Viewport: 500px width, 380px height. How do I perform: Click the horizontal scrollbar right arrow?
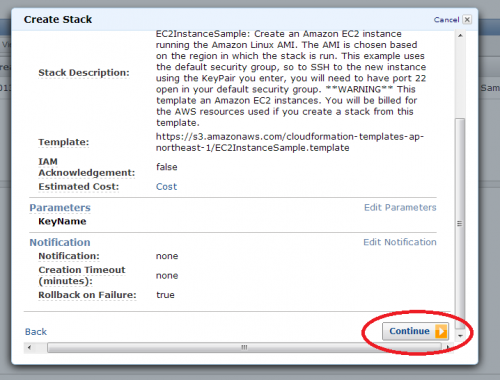[447, 347]
